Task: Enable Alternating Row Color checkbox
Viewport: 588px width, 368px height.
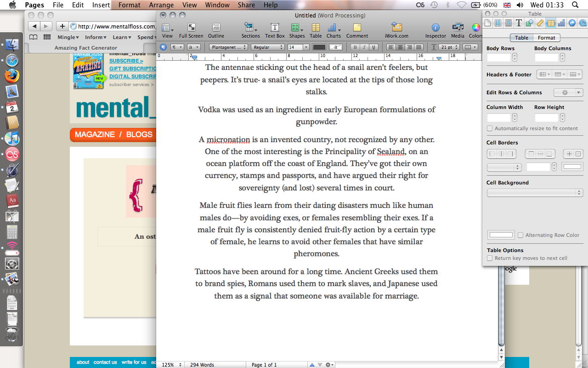Action: 520,235
